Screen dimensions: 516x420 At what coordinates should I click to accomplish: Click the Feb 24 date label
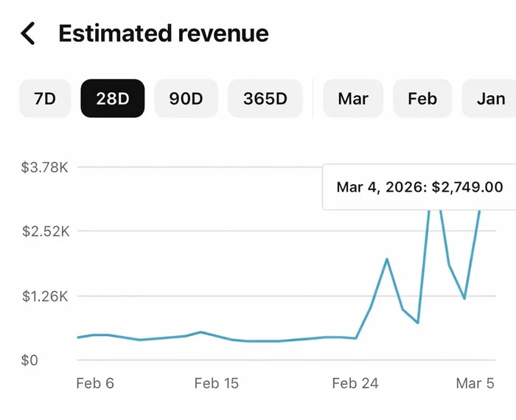(355, 383)
